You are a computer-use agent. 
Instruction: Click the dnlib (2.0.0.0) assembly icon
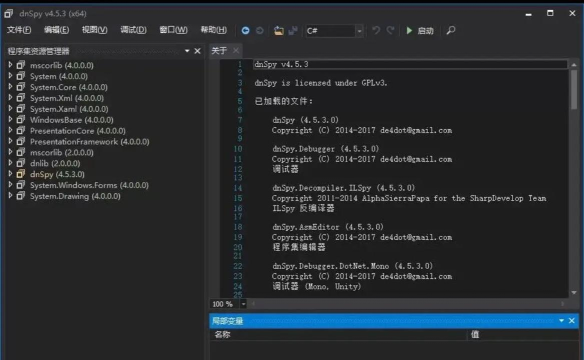[x=21, y=163]
